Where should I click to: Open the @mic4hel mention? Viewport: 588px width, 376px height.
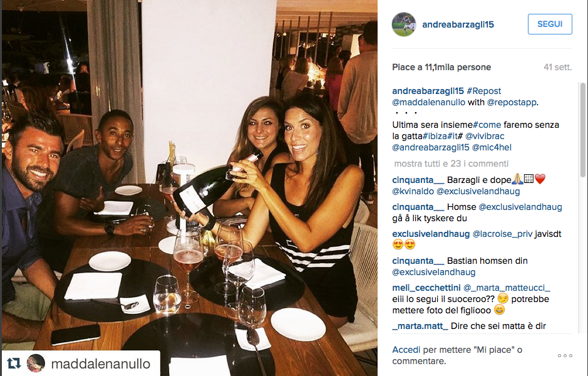tap(492, 147)
